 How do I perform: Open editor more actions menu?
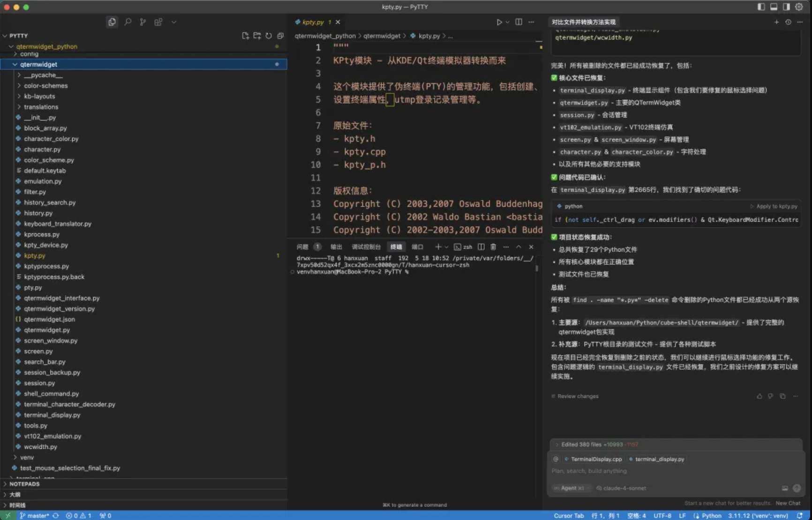pos(531,22)
